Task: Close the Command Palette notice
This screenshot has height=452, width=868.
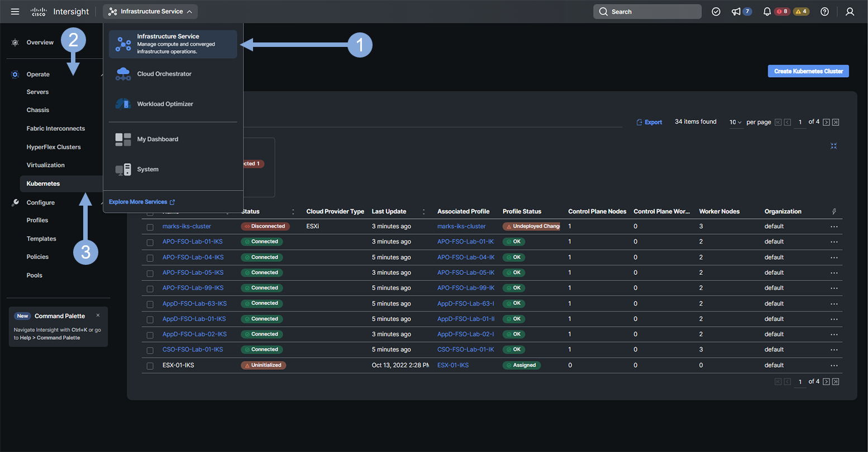Action: point(98,316)
